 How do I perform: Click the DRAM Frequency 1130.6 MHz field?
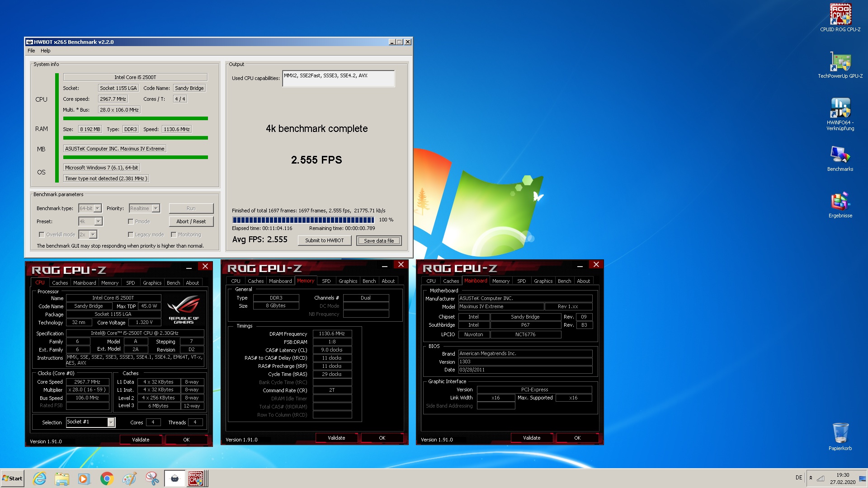(x=332, y=334)
